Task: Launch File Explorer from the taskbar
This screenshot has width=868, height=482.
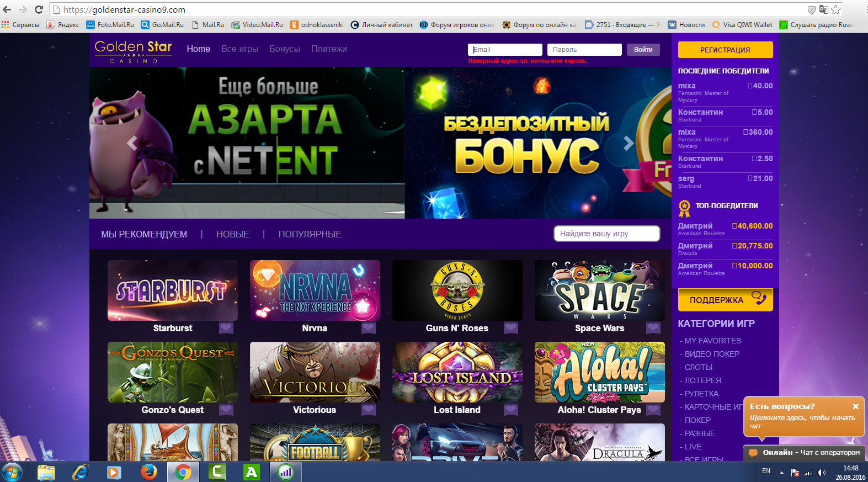Action: [46, 472]
